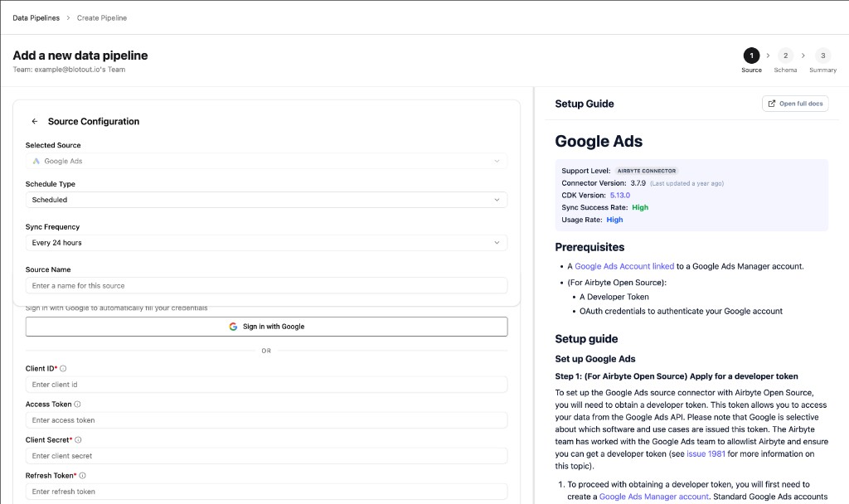Image resolution: width=849 pixels, height=504 pixels.
Task: Click the info icon next to Client ID
Action: click(63, 369)
